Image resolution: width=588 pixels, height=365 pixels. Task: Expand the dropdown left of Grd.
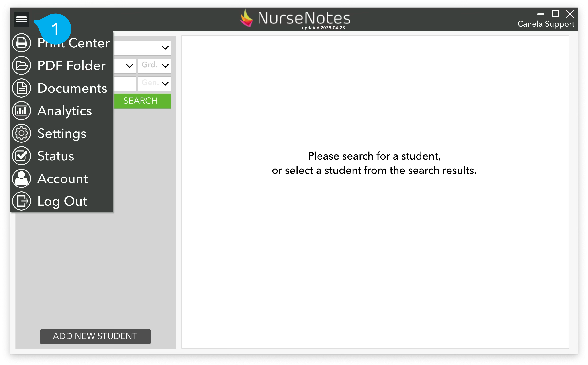(125, 66)
